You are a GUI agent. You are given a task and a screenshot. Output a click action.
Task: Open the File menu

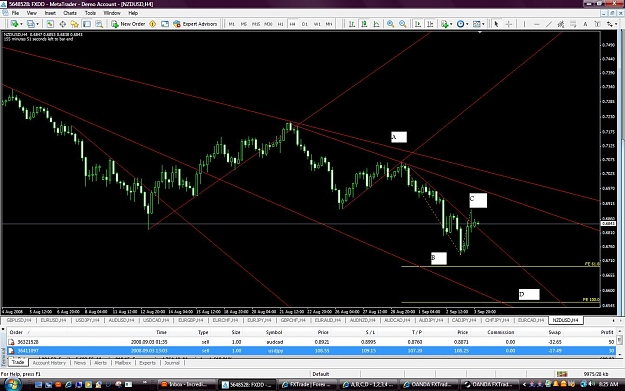pyautogui.click(x=15, y=13)
